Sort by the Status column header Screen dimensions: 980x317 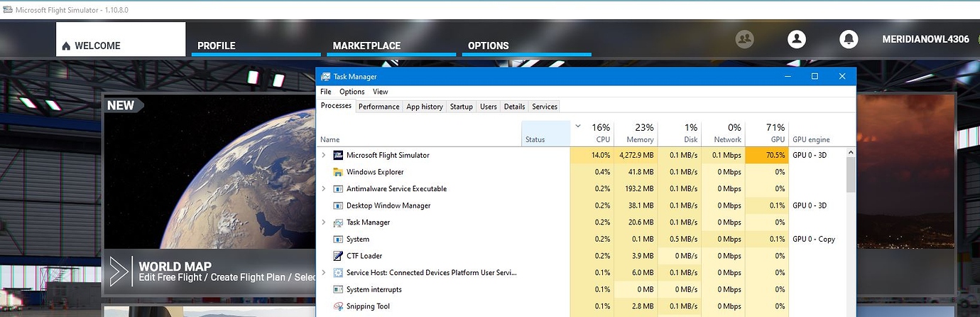click(x=545, y=134)
